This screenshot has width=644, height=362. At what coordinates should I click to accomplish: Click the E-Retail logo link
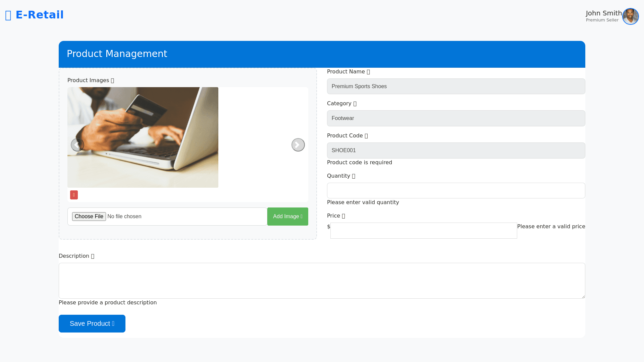click(35, 15)
